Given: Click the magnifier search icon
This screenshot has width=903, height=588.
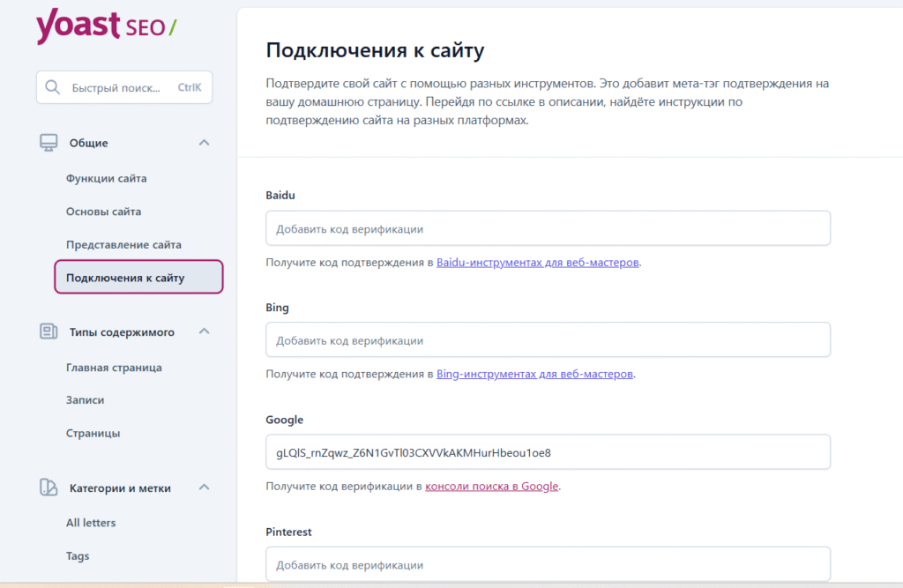Looking at the screenshot, I should 53,87.
